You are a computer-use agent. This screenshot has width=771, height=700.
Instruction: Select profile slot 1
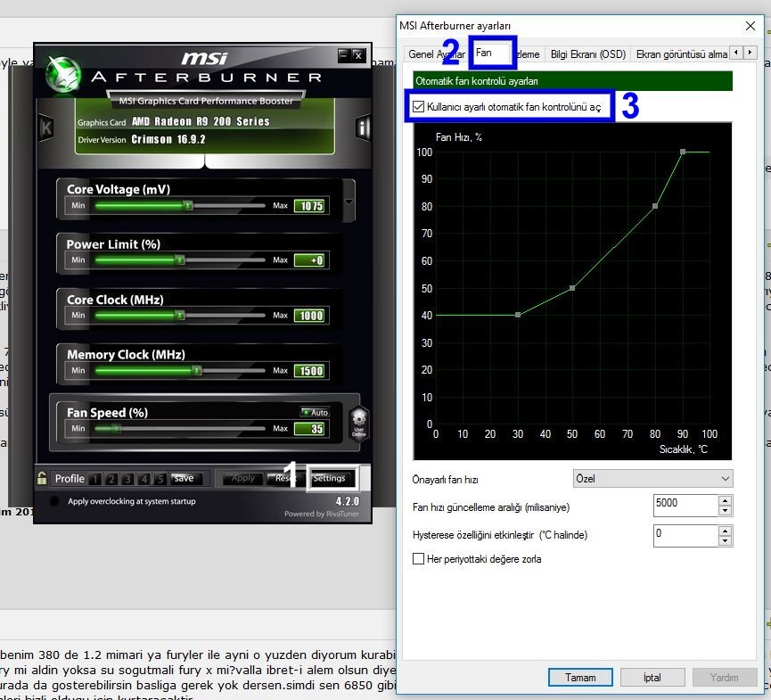[94, 479]
